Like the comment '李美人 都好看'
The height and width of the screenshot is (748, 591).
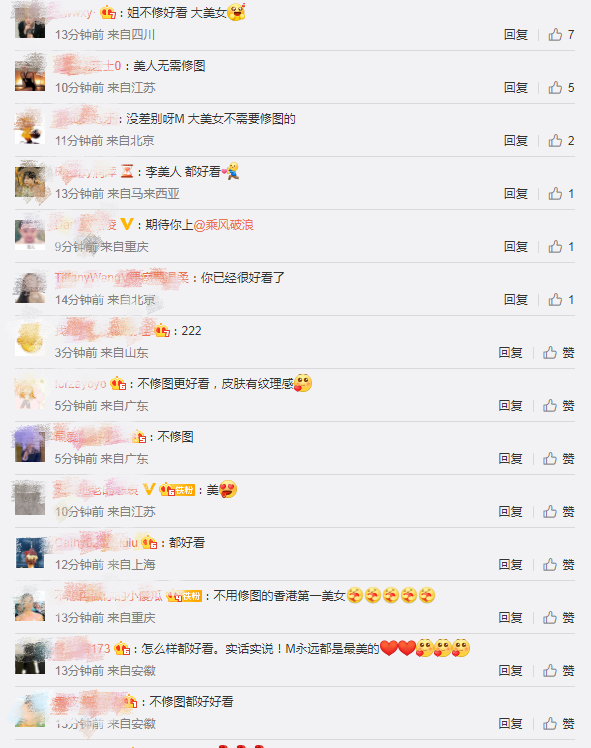click(555, 193)
